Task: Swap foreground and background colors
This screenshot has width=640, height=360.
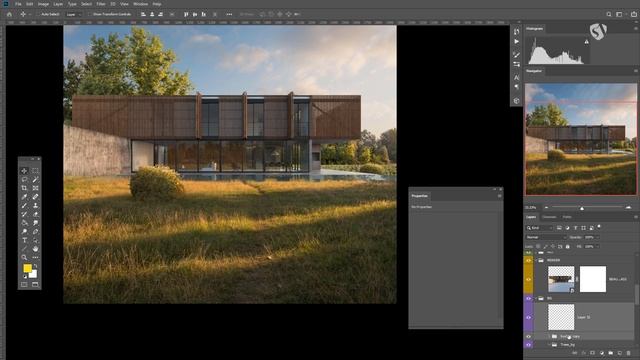Action: click(36, 266)
